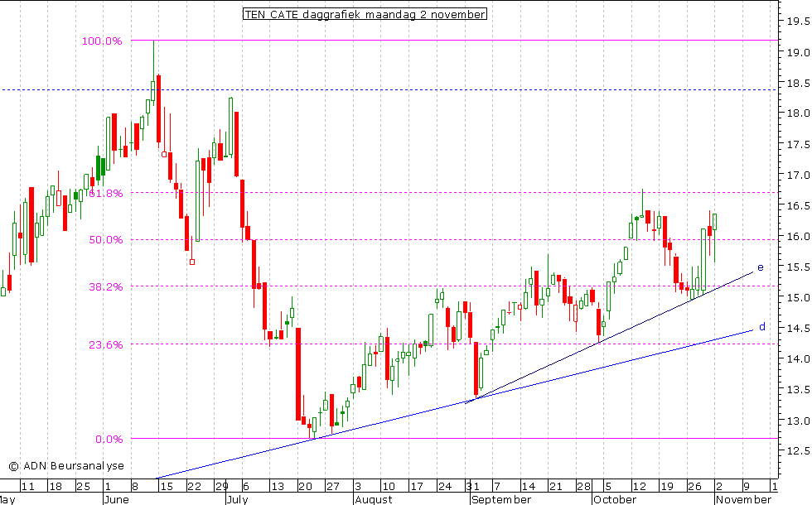This screenshot has width=812, height=505.
Task: Click the 13.5 price axis value
Action: point(798,390)
